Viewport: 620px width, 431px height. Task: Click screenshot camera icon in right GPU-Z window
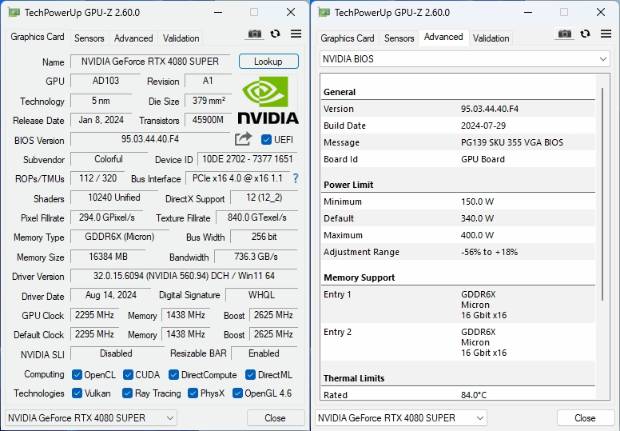[564, 34]
